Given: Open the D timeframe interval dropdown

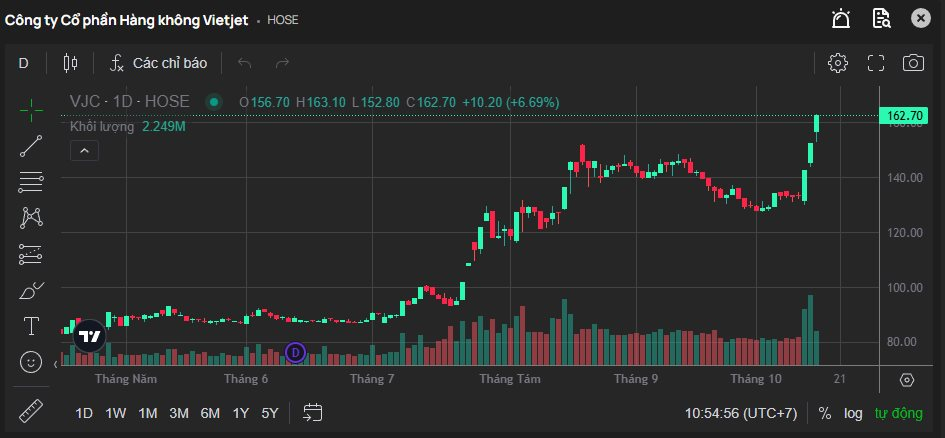Looking at the screenshot, I should [24, 63].
